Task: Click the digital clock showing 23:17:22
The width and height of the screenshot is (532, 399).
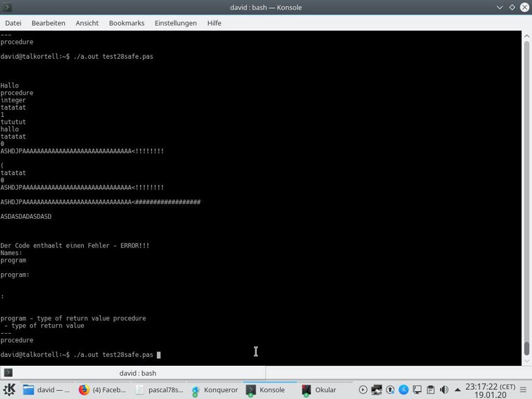Action: click(490, 390)
